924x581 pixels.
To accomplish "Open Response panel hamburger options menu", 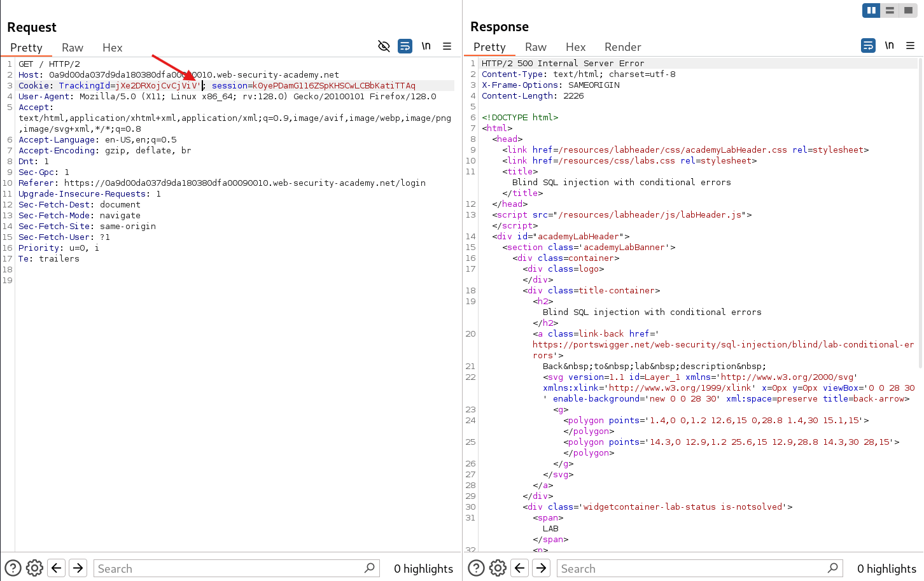I will click(x=911, y=46).
